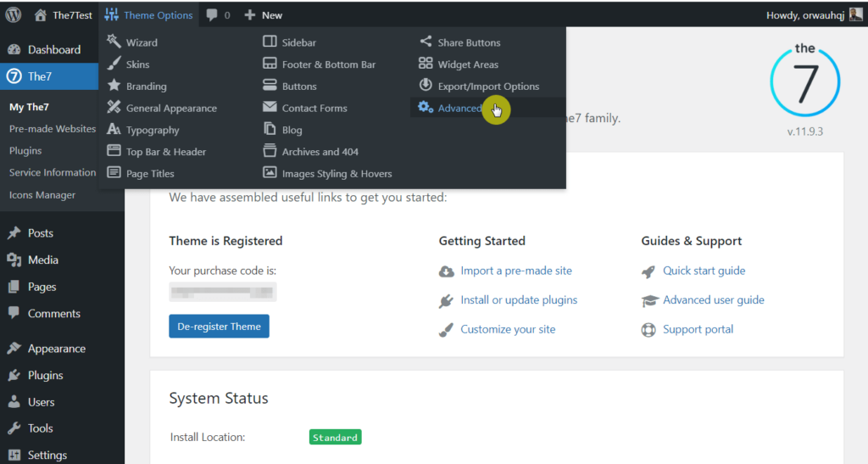The image size is (868, 464).
Task: Click the Blog pages icon
Action: click(x=270, y=129)
